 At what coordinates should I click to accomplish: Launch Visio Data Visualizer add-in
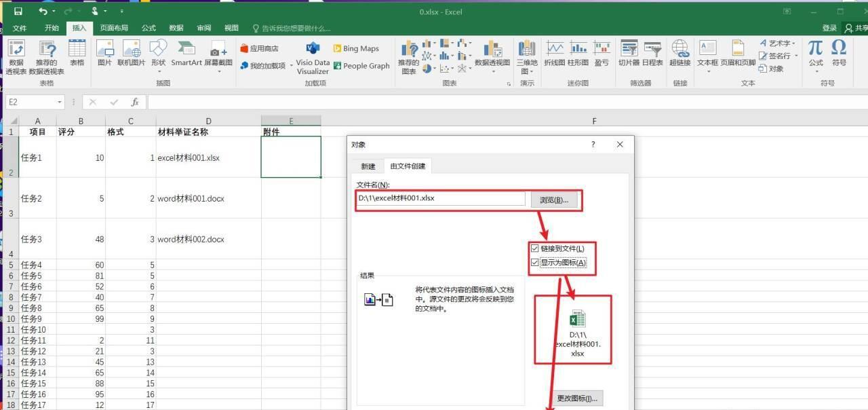313,57
